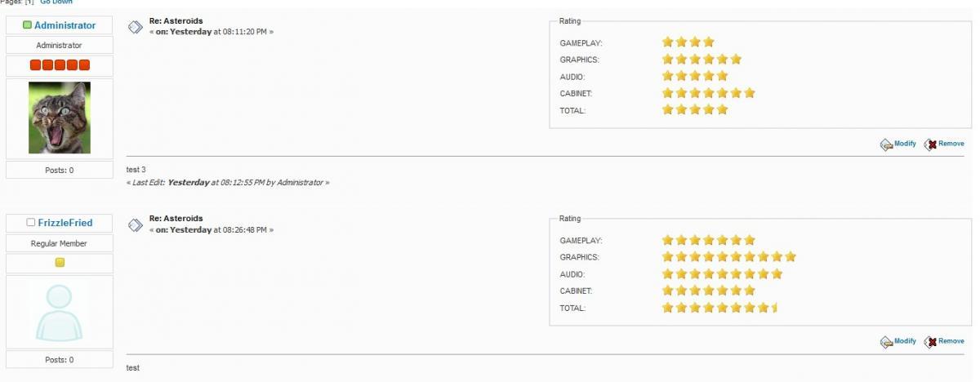980x382 pixels.
Task: Click FrizzleFried's default avatar image
Action: [60, 313]
